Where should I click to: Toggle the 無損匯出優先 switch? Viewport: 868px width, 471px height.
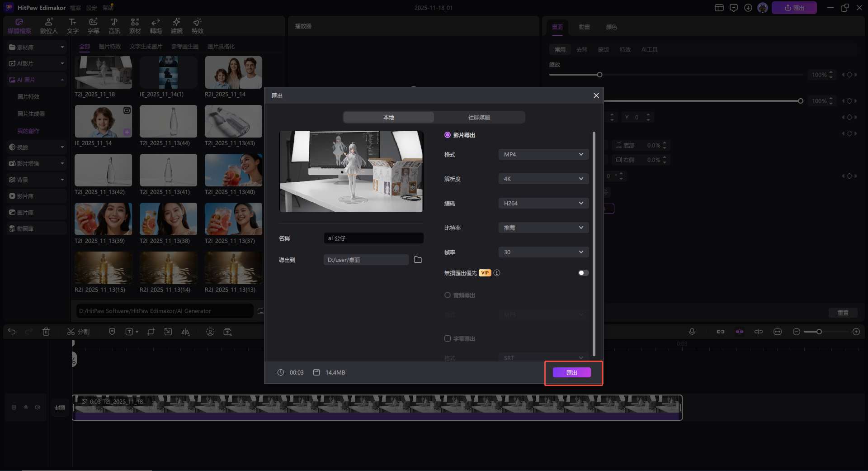click(x=583, y=273)
